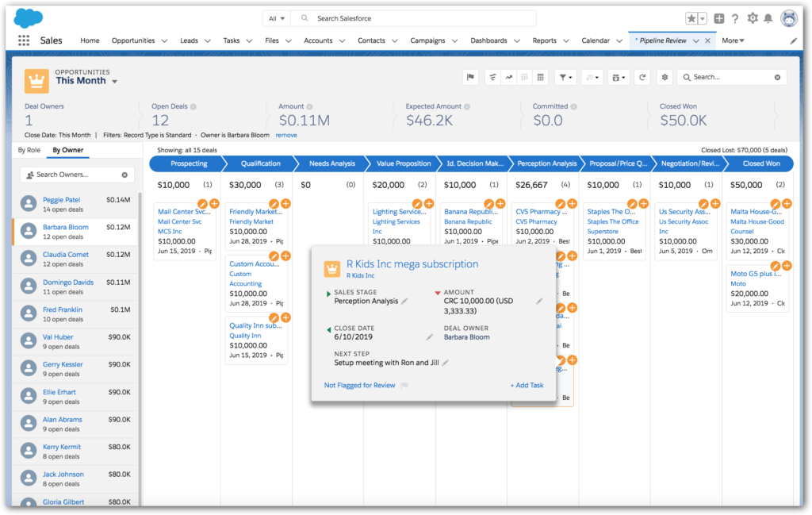Select the Prospecting stage header
The height and width of the screenshot is (515, 812).
pyautogui.click(x=189, y=163)
